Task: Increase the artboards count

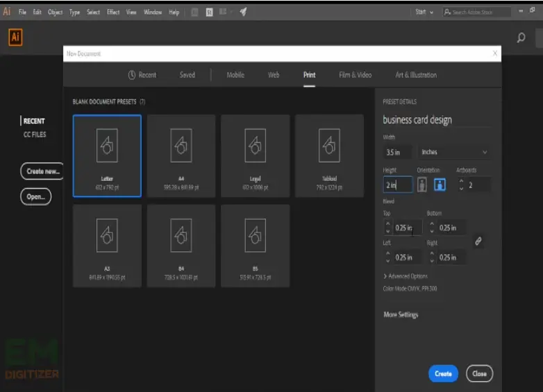Action: (461, 181)
